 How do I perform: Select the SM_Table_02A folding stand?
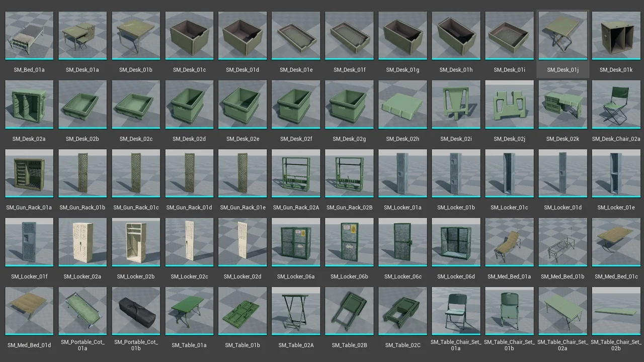coord(296,311)
